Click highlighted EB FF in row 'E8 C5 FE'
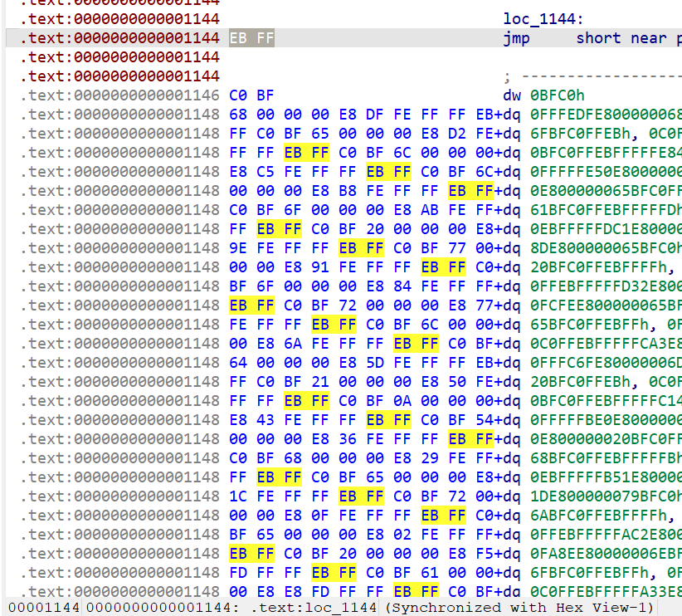The width and height of the screenshot is (682, 616). pyautogui.click(x=388, y=172)
